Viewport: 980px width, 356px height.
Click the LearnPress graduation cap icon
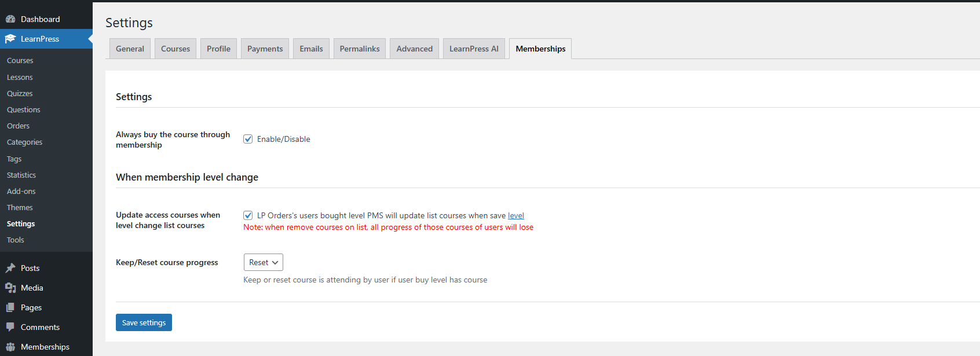coord(10,39)
